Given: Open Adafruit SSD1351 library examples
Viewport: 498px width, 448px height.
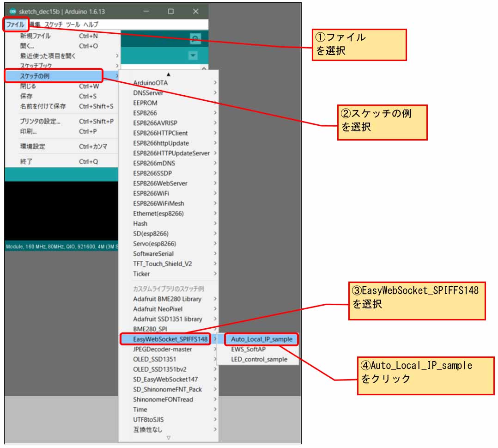Looking at the screenshot, I should click(169, 319).
